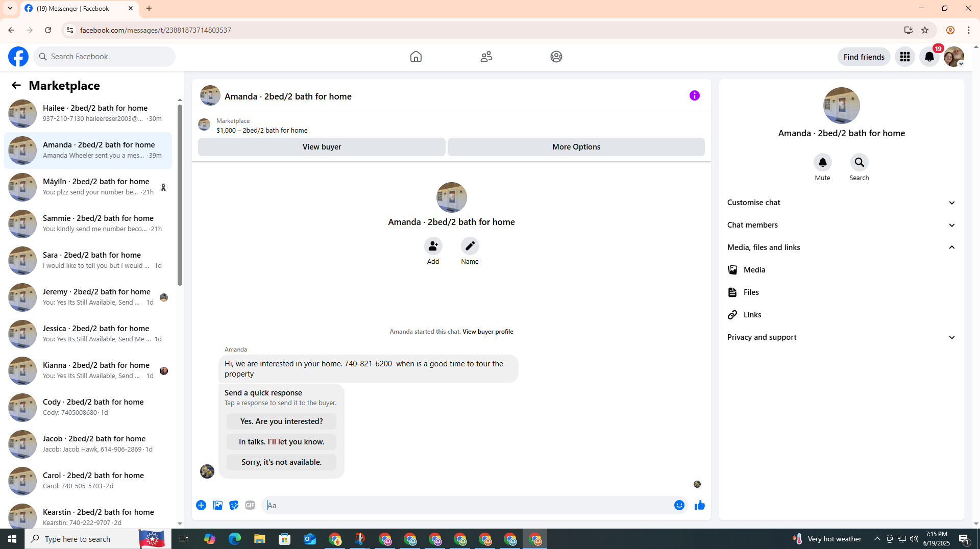
Task: Open the emoji picker
Action: (x=679, y=505)
